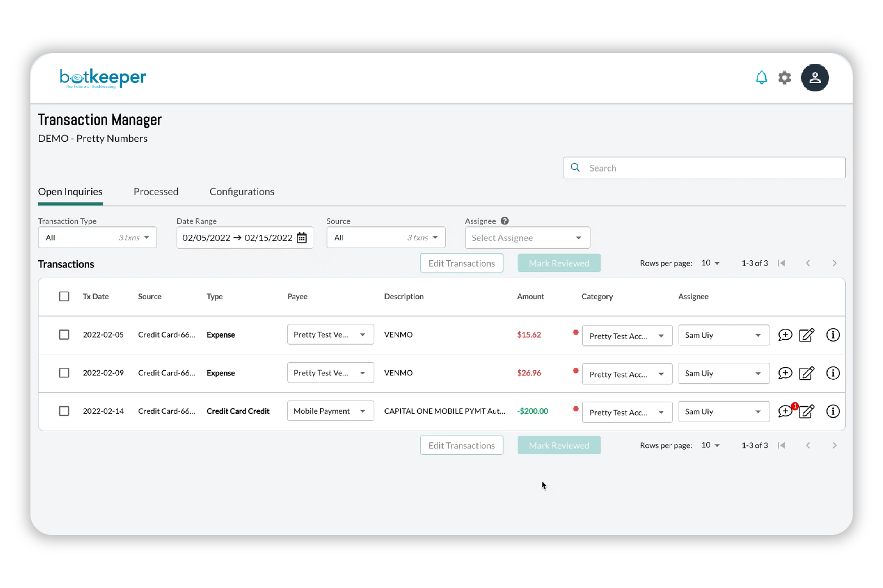This screenshot has width=883, height=588.
Task: View info on the CAPITAL ONE credit card credit
Action: pos(833,411)
